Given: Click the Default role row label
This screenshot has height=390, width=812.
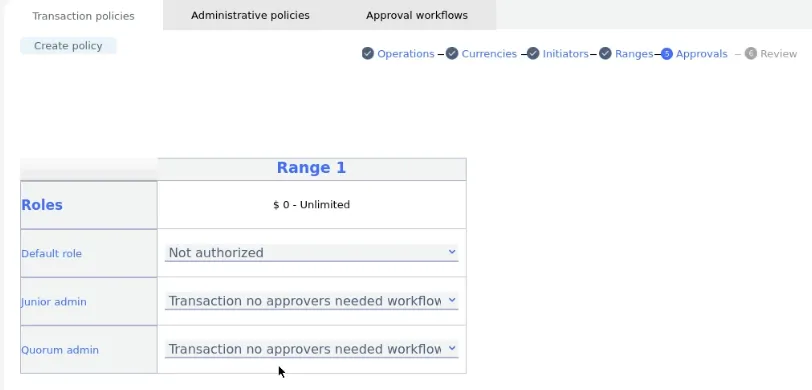Looking at the screenshot, I should (x=51, y=254).
